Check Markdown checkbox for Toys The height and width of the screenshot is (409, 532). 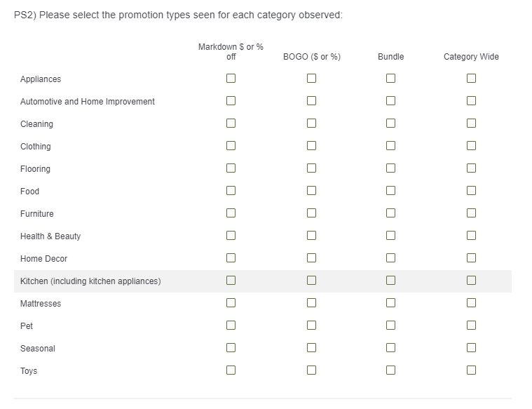(231, 370)
